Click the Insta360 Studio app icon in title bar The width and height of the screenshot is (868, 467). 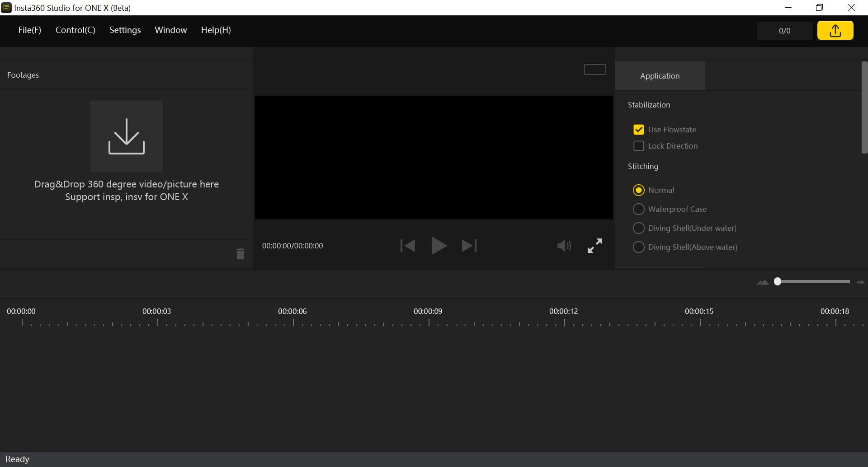pyautogui.click(x=6, y=8)
